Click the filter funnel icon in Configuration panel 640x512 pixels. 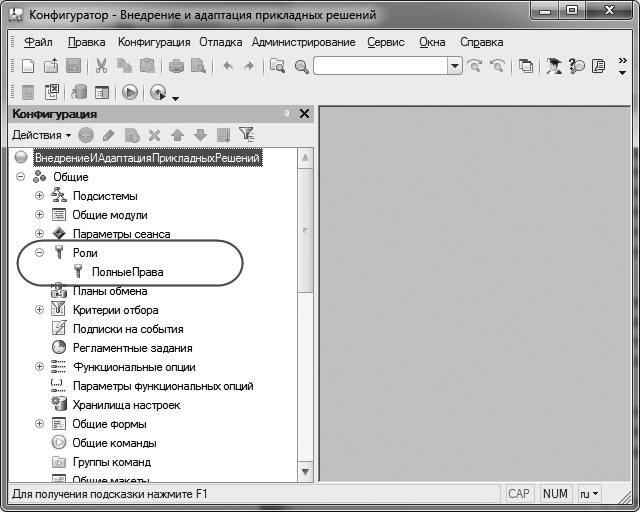[246, 135]
